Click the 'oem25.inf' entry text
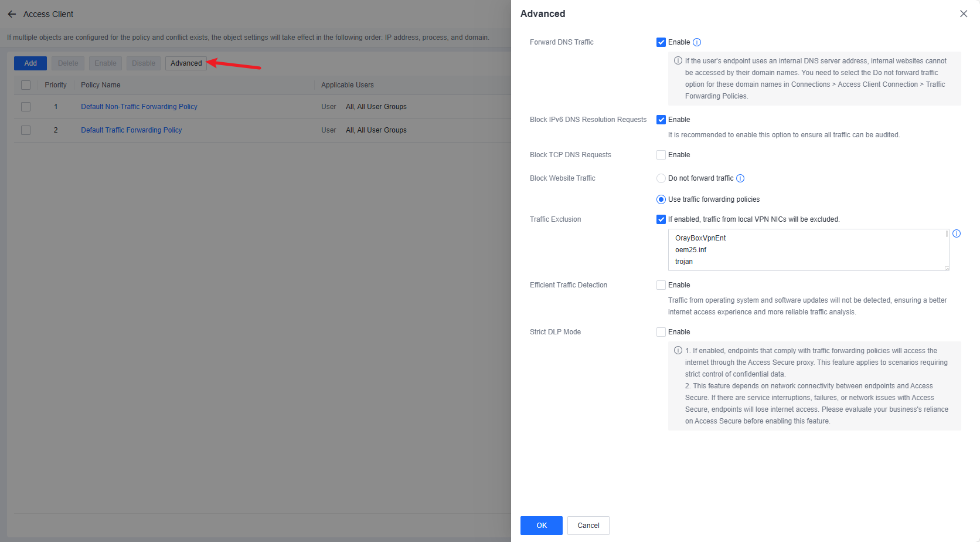Image resolution: width=980 pixels, height=542 pixels. [x=690, y=250]
